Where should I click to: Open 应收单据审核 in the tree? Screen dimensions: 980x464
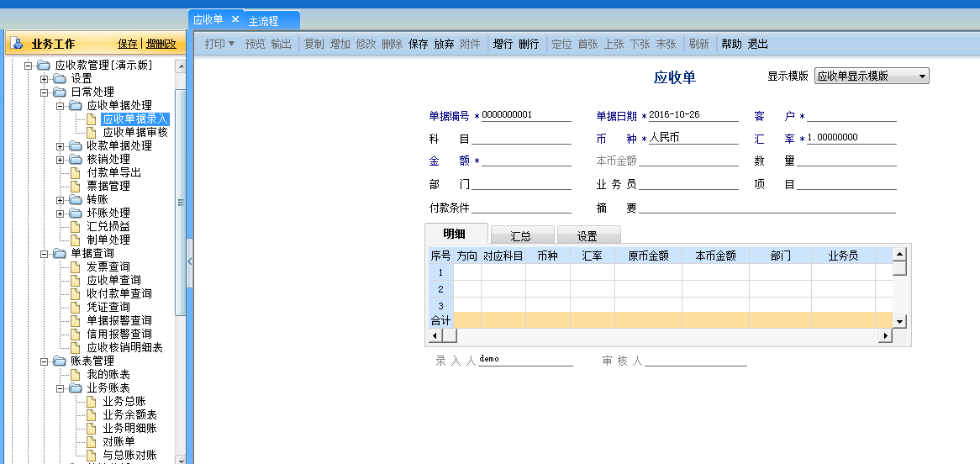click(134, 132)
